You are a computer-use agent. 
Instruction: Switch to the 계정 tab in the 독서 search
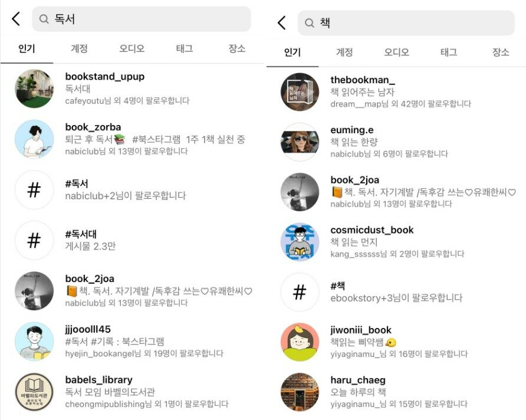[79, 48]
